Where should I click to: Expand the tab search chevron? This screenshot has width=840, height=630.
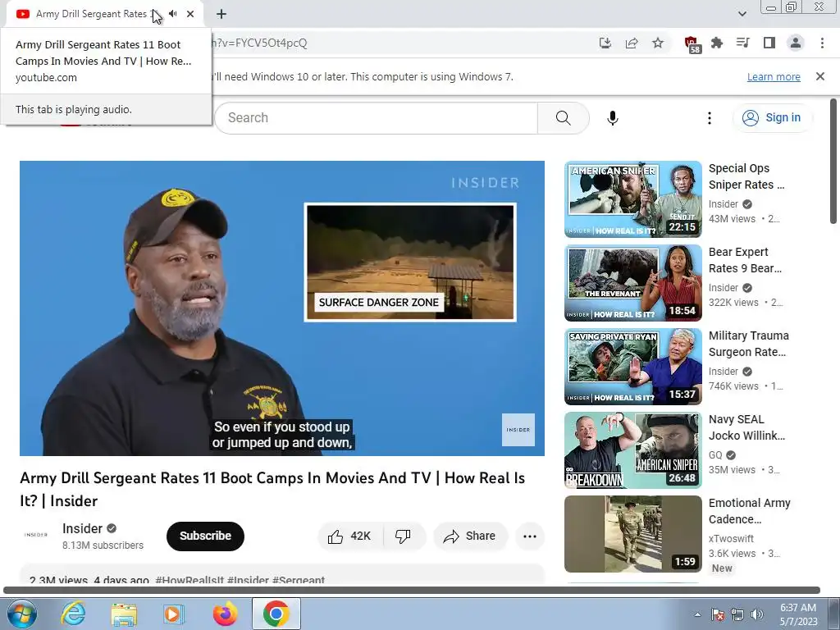[742, 14]
